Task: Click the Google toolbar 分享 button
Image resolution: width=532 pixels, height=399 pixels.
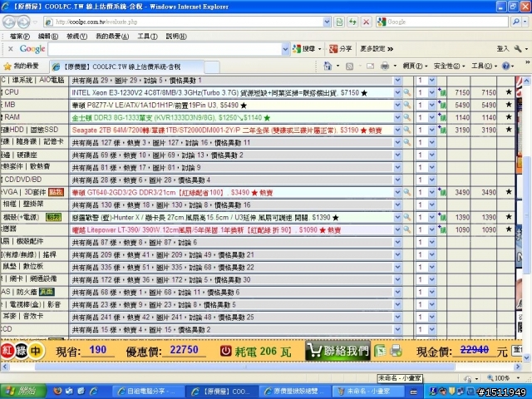Action: (x=340, y=49)
